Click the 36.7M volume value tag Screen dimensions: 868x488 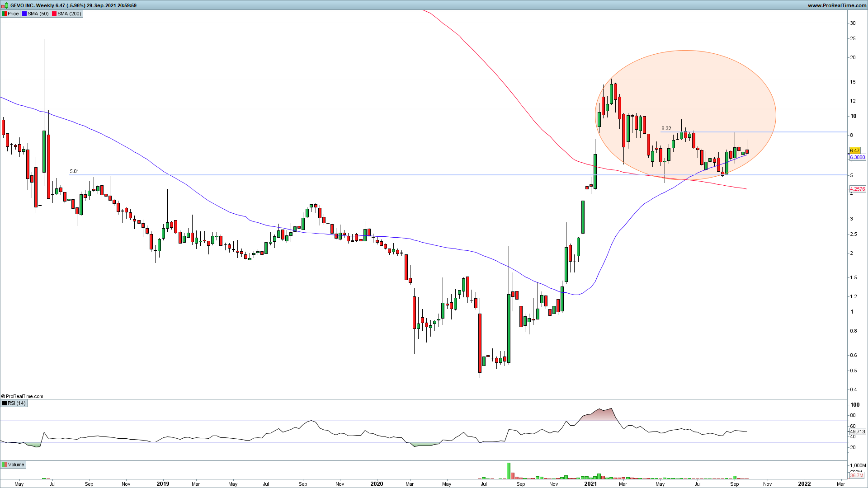tap(857, 475)
